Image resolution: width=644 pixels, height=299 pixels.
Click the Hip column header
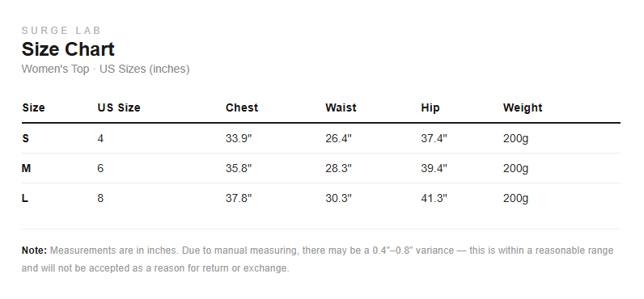pyautogui.click(x=430, y=107)
